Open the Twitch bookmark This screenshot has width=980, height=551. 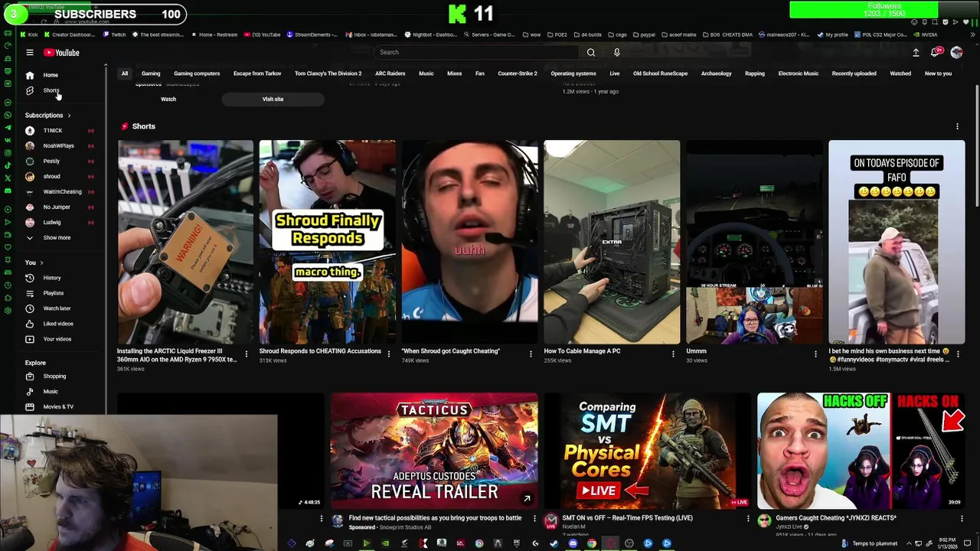click(x=114, y=34)
